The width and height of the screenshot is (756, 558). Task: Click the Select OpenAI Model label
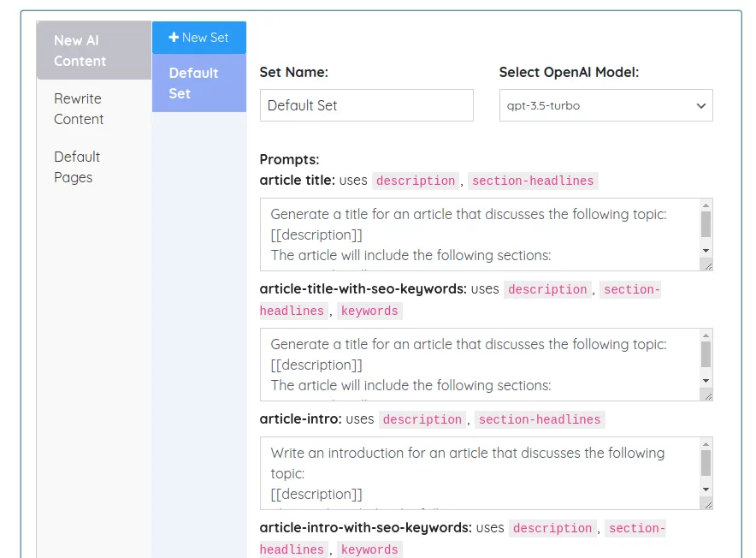point(569,73)
